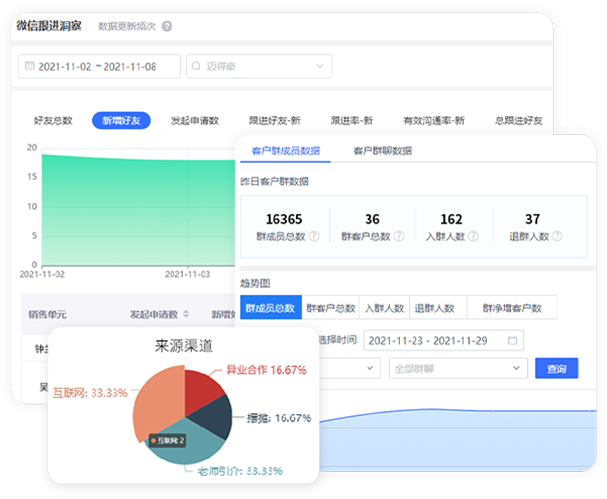Screen dimensions: 607x499
Task: Click the 摆摊: 16.67% label
Action: tap(279, 418)
